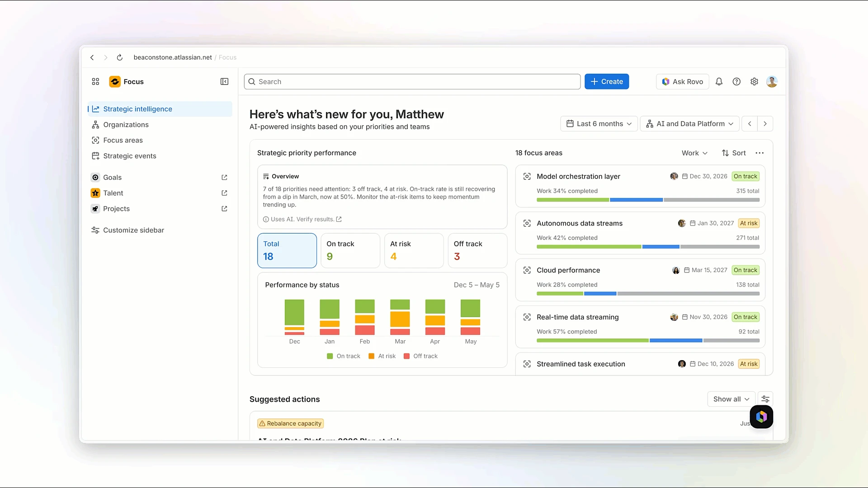The height and width of the screenshot is (488, 868).
Task: Click the Ask Rovo button
Action: pos(683,81)
